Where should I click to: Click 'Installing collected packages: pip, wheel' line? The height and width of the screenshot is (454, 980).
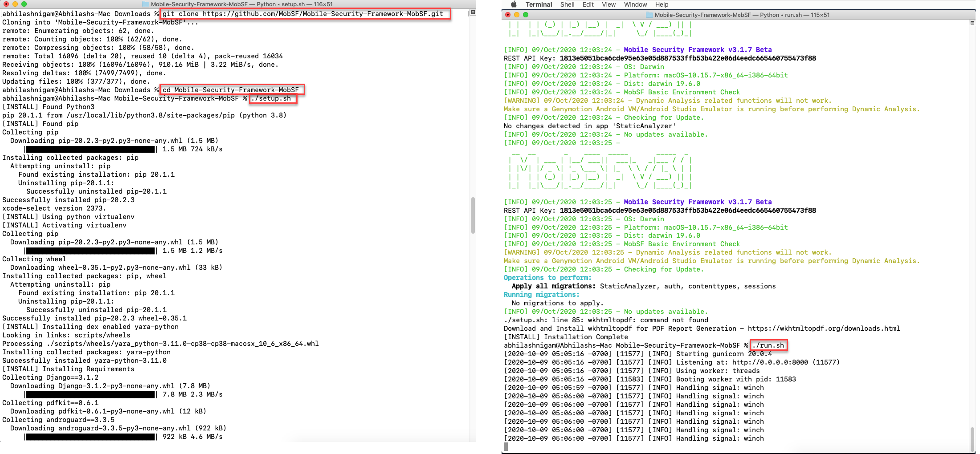click(x=84, y=276)
